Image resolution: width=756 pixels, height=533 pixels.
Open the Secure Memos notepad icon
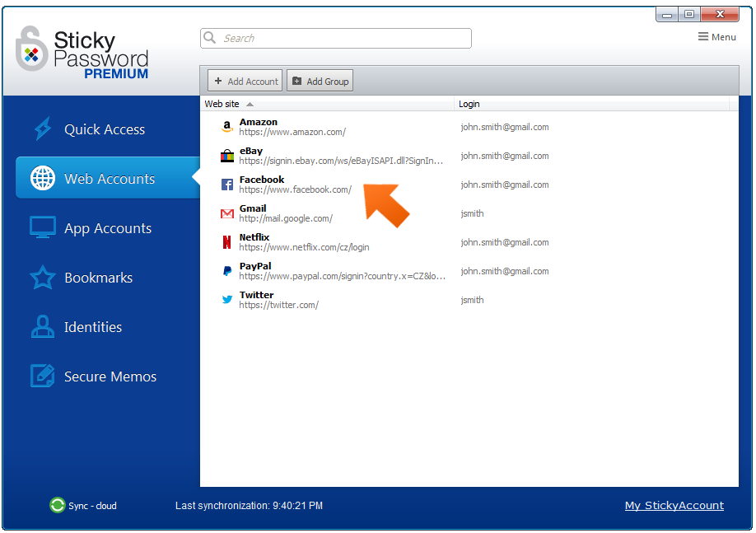tap(43, 376)
